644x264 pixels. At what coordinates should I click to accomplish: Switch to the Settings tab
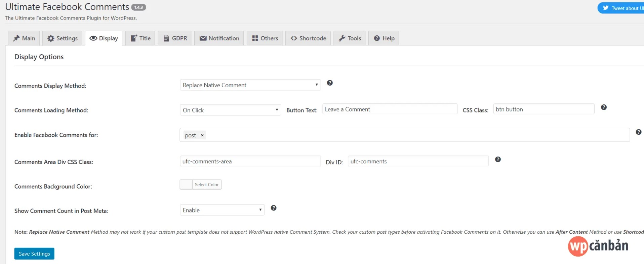tap(63, 38)
